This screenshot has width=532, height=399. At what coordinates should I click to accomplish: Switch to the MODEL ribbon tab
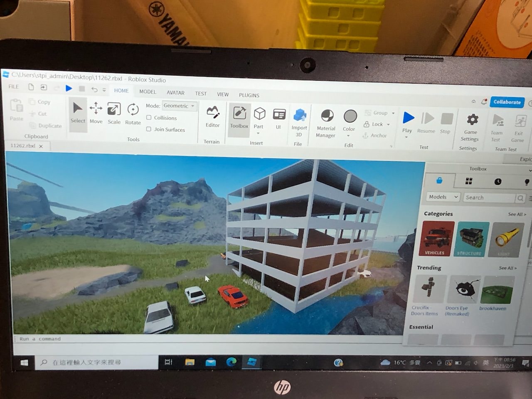point(148,92)
